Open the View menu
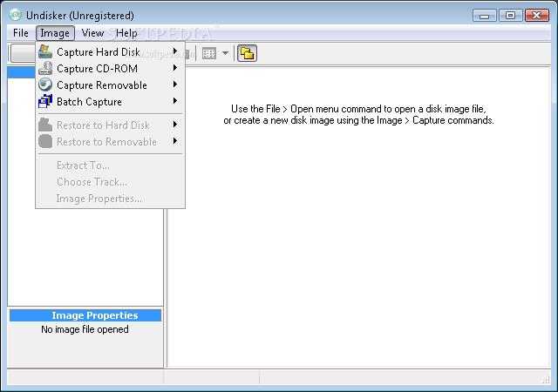 (92, 33)
